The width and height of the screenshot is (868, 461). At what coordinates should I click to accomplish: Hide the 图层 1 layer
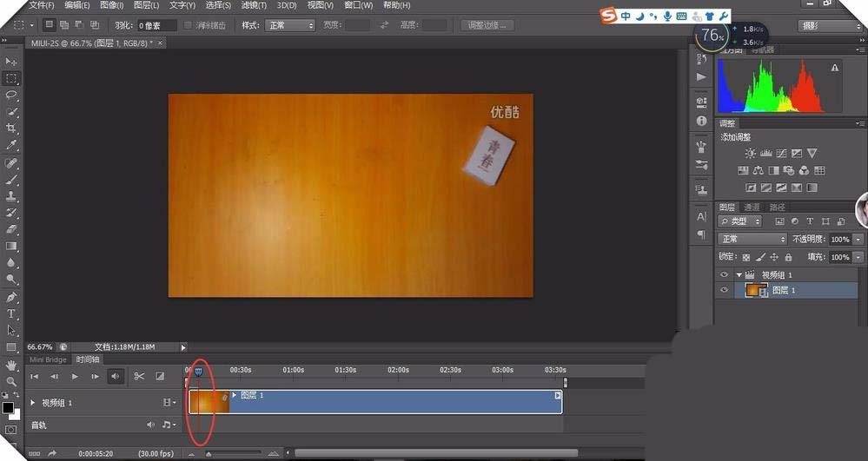[724, 290]
